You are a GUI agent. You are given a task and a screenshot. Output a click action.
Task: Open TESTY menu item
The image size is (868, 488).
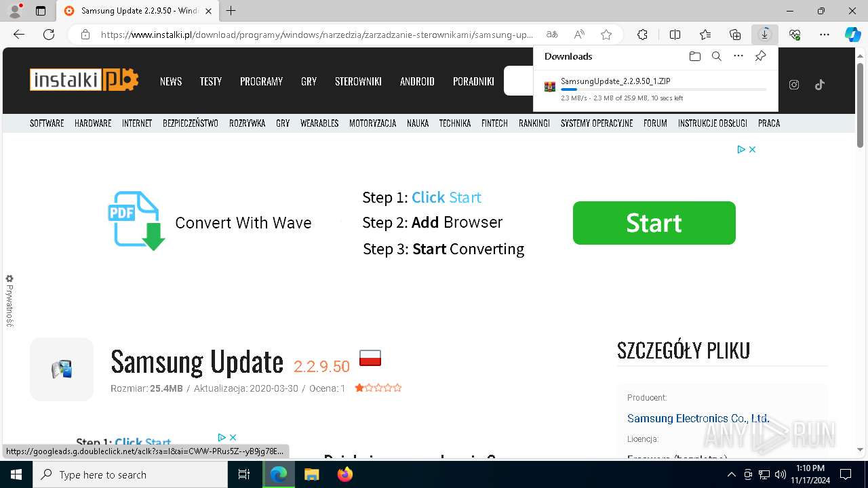click(211, 81)
